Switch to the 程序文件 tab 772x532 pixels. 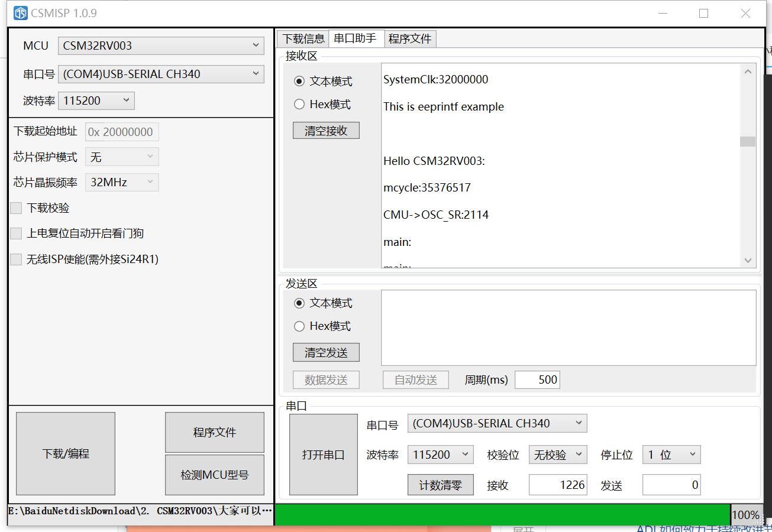(410, 39)
